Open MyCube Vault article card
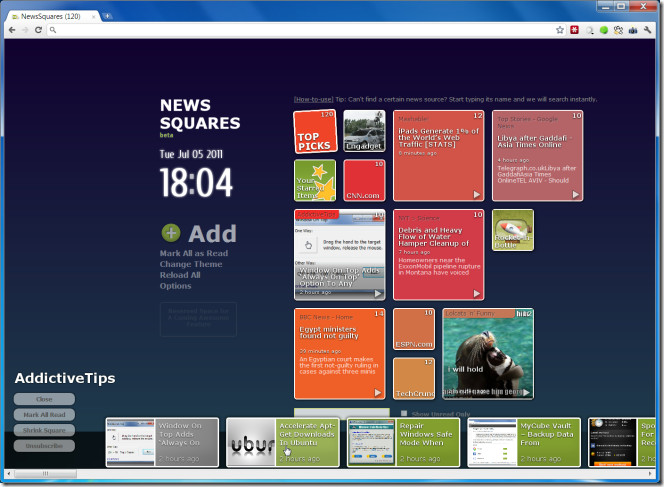 (524, 443)
